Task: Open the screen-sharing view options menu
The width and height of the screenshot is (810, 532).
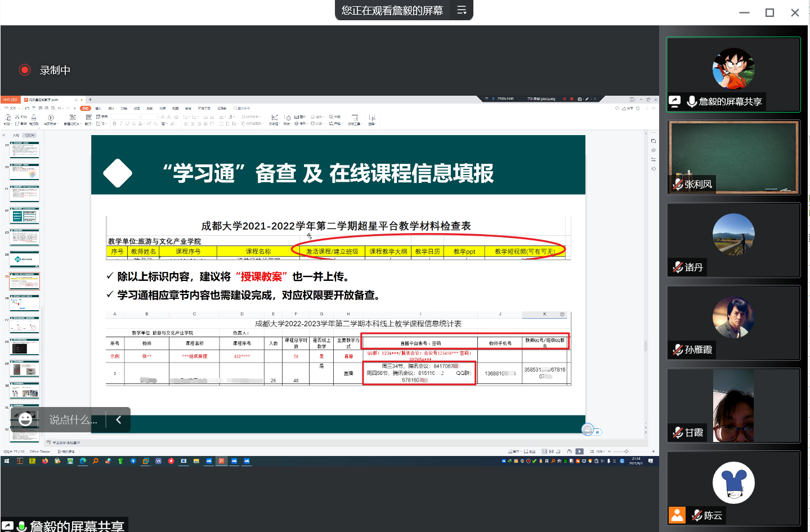Action: point(462,10)
